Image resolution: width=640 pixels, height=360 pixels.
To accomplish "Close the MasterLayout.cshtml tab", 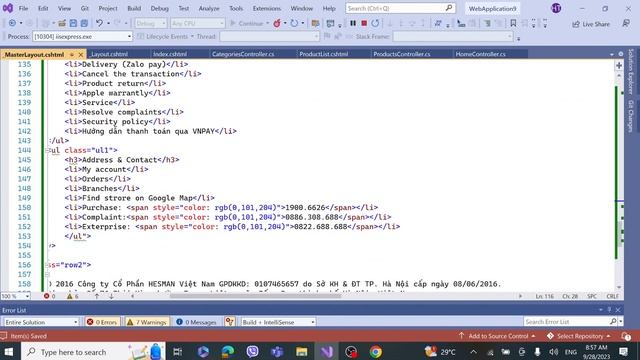I will point(81,54).
